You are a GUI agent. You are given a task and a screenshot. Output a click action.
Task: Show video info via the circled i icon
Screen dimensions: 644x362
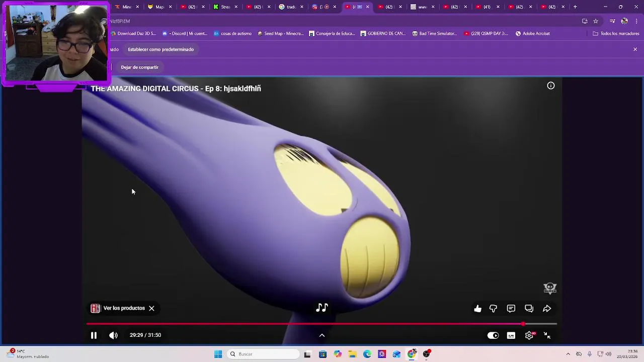[551, 86]
